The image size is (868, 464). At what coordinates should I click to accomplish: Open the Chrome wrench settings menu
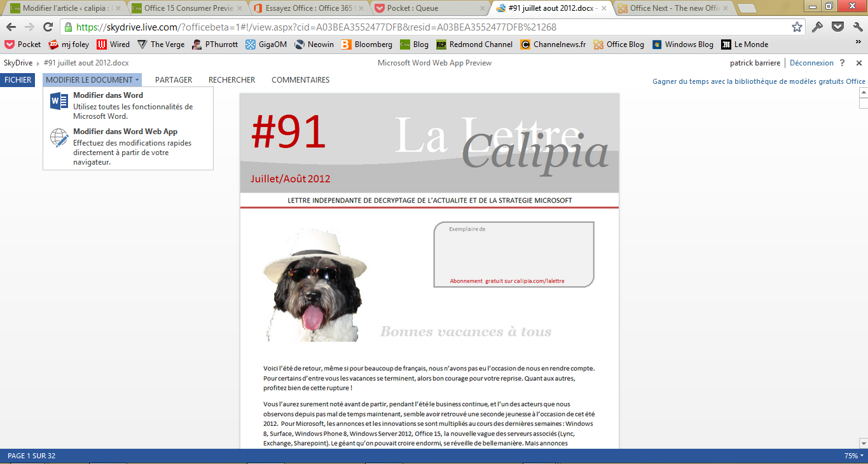pos(858,27)
